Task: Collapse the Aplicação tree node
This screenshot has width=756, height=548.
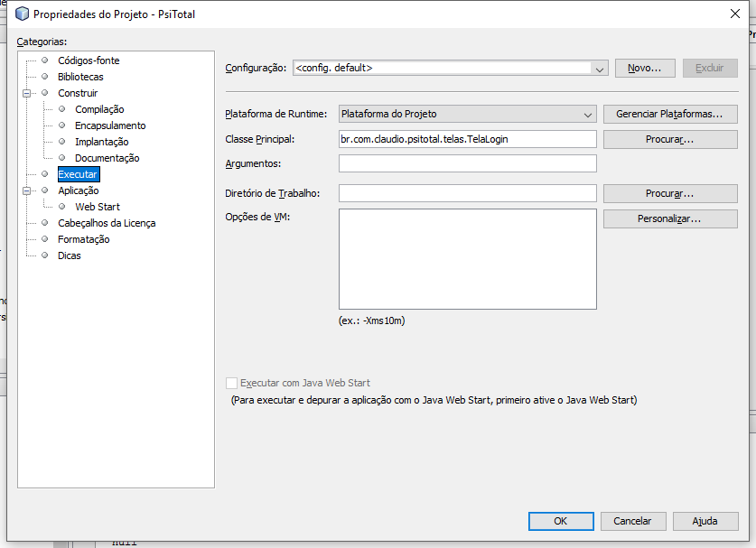Action: point(26,190)
